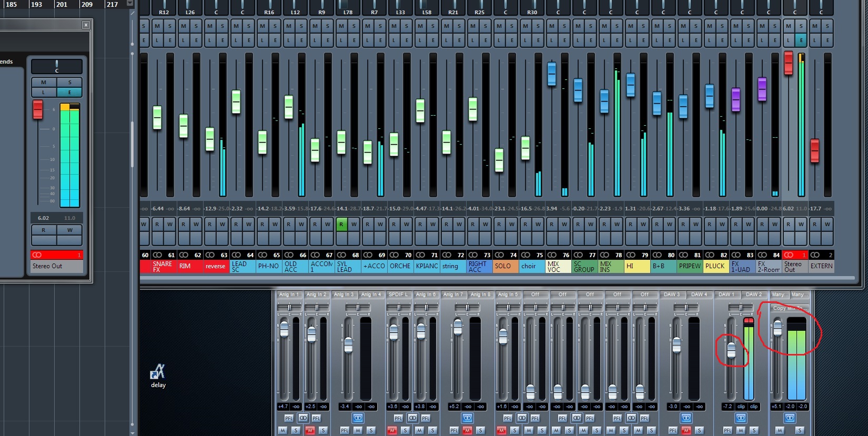Open the Anlg In 5 source dropdown
The height and width of the screenshot is (436, 868).
click(508, 295)
